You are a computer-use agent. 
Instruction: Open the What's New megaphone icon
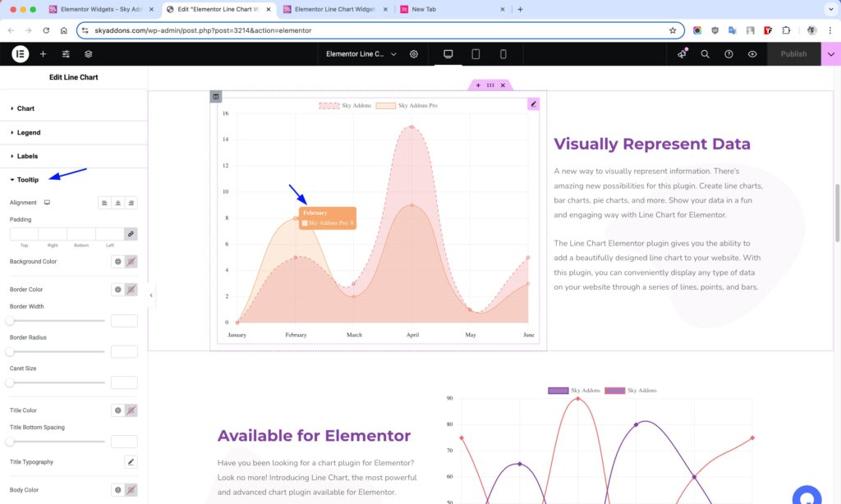click(682, 53)
